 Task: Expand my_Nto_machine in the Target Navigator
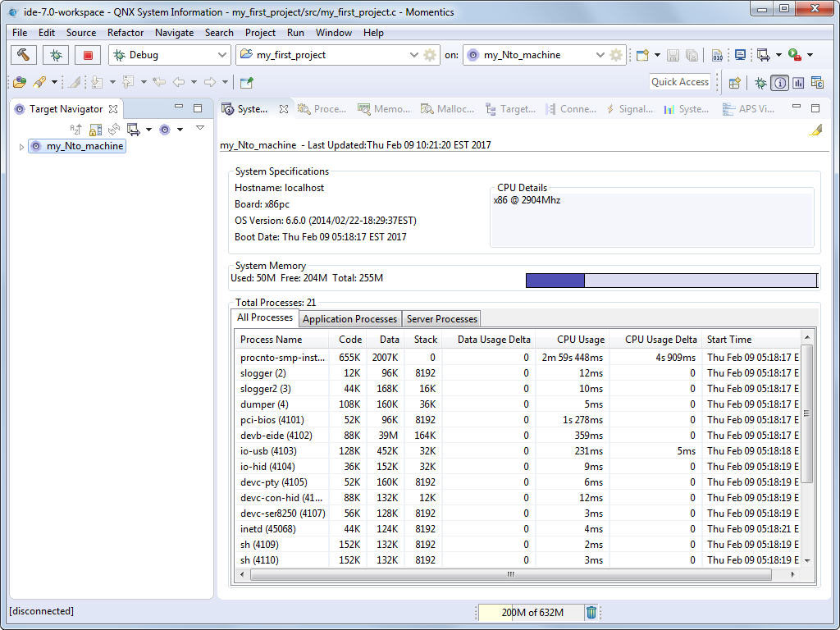pyautogui.click(x=21, y=146)
